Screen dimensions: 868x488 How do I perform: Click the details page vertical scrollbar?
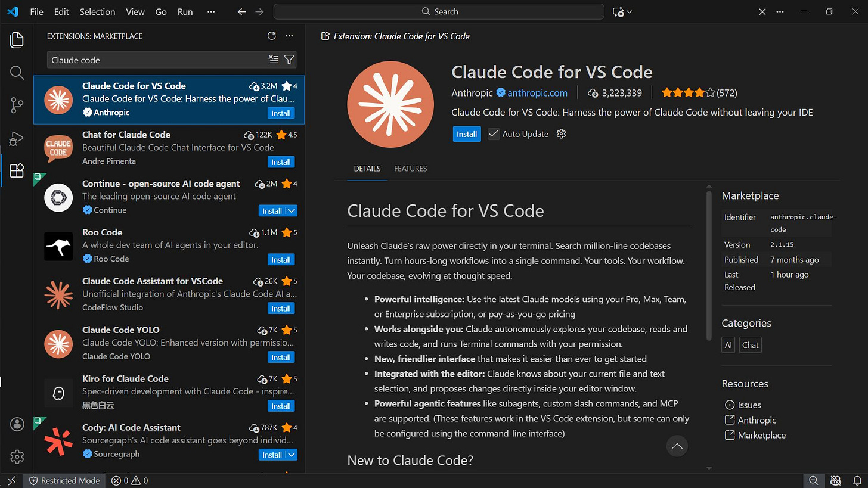click(x=709, y=266)
